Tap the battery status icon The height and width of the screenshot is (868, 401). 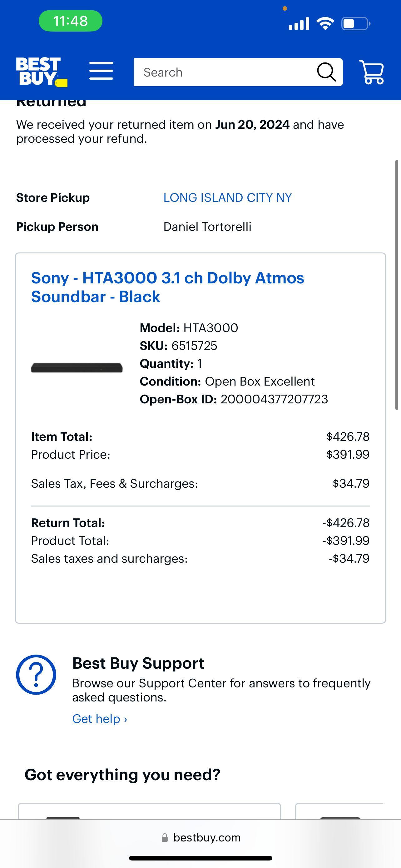(x=355, y=23)
